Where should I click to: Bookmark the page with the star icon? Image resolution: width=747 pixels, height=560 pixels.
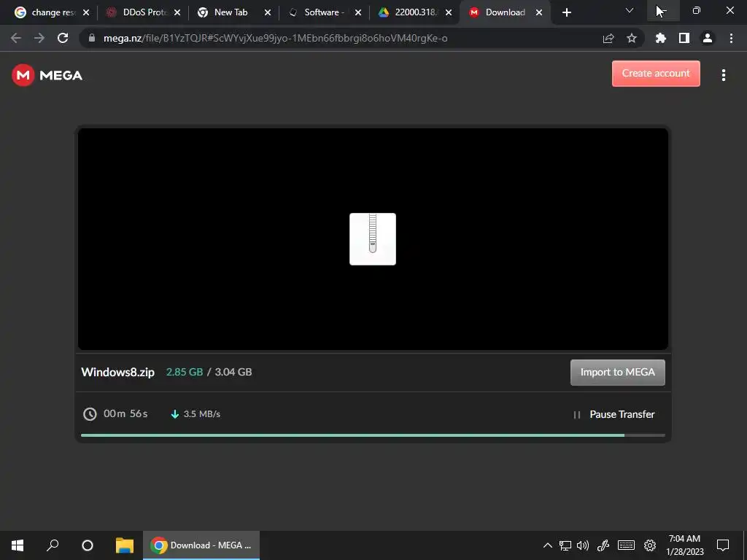point(632,38)
